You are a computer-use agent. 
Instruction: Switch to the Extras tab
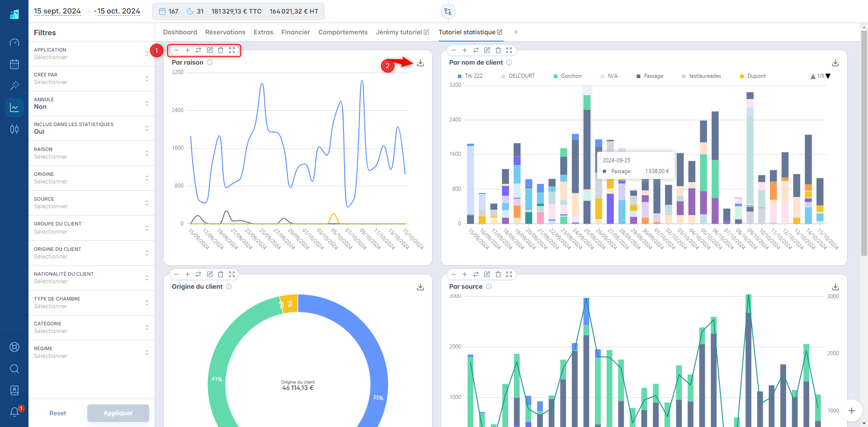pos(263,32)
